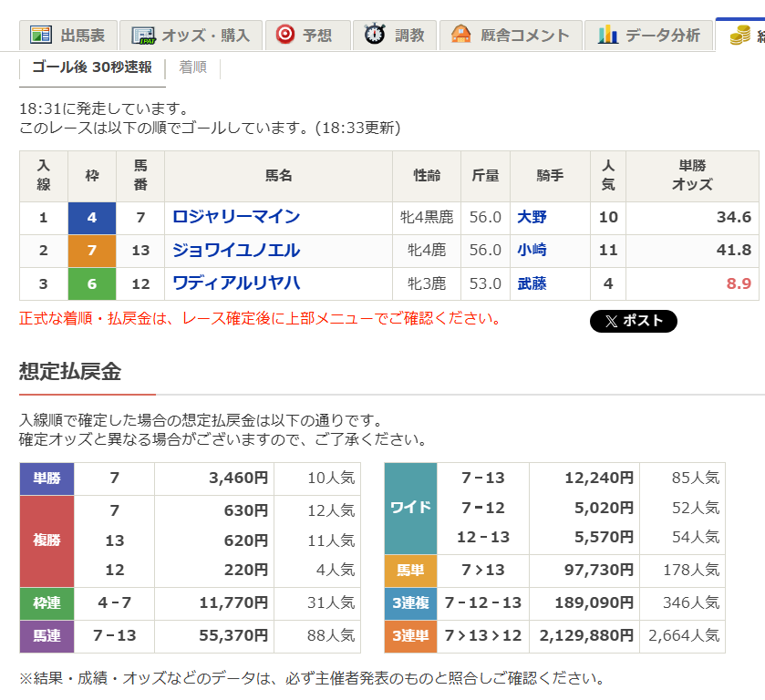Viewport: 765px width, 700px height.
Task: Open horse ロジャリーマイン link
Action: click(236, 217)
